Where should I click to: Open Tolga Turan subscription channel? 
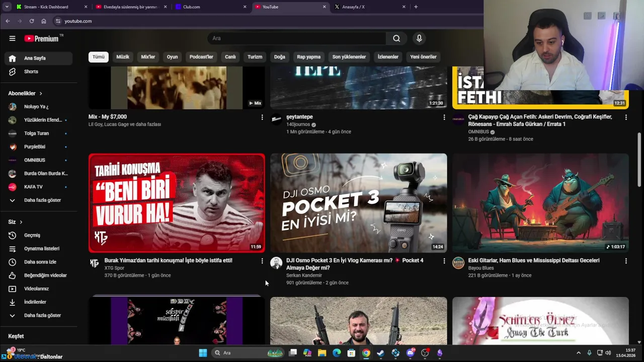click(x=38, y=133)
